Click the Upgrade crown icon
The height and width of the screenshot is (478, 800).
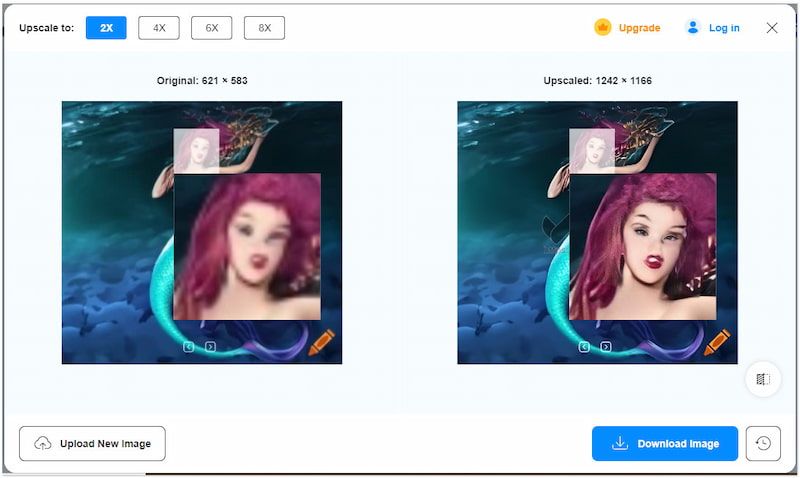[x=603, y=28]
